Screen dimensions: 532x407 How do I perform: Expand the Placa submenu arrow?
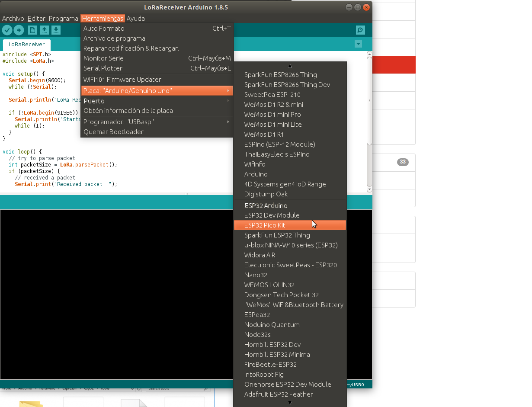pyautogui.click(x=228, y=91)
